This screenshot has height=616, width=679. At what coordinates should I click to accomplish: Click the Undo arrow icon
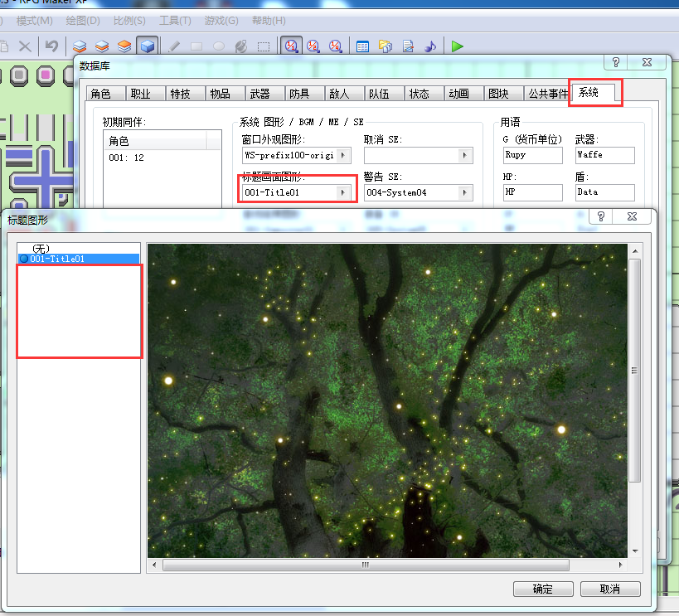(x=51, y=46)
